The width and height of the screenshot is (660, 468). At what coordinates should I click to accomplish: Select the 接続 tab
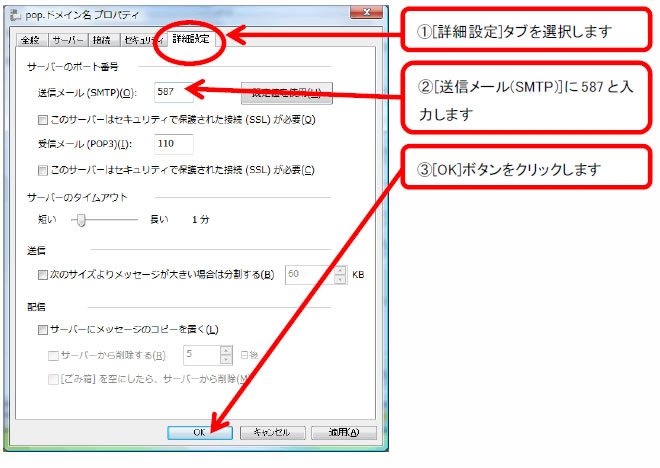click(101, 41)
